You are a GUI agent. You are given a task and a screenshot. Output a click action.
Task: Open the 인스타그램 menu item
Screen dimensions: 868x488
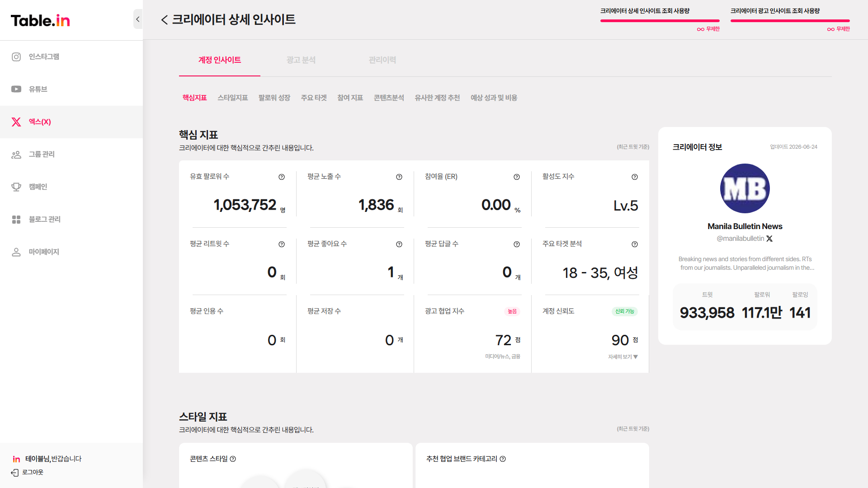coord(71,57)
